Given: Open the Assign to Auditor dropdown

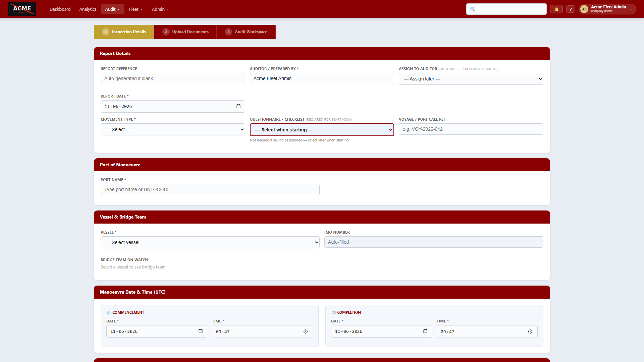Looking at the screenshot, I should [x=471, y=79].
